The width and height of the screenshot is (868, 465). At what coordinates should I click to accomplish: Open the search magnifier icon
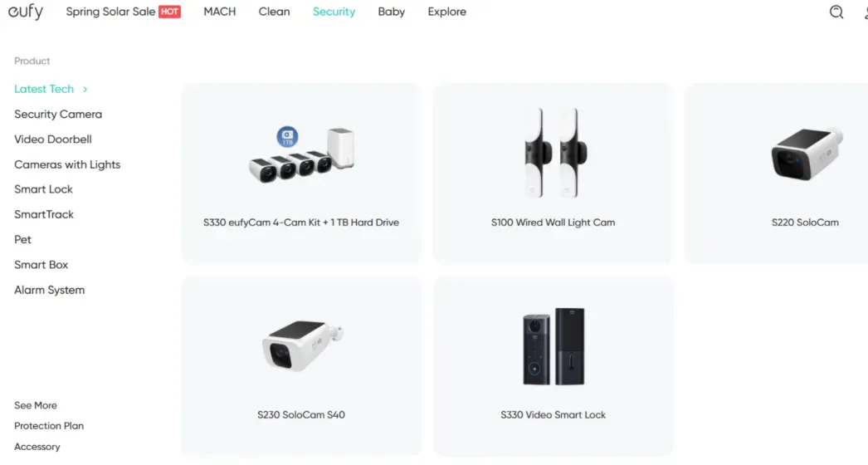(836, 12)
